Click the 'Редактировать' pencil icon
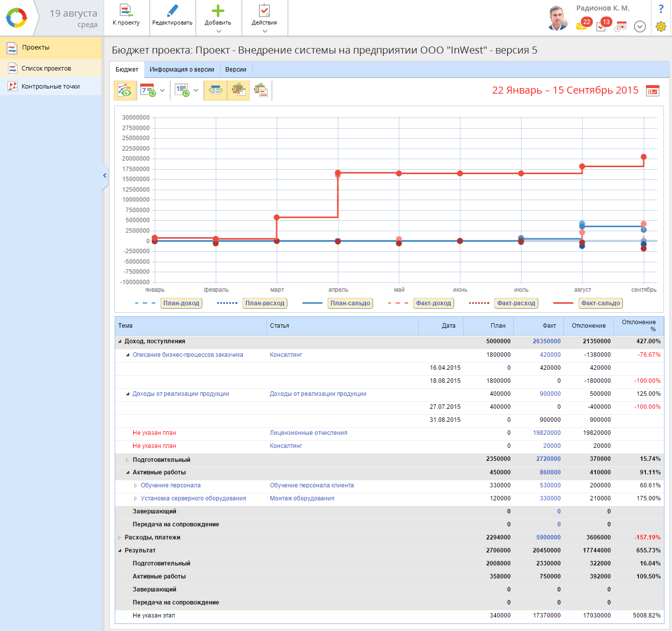Image resolution: width=672 pixels, height=631 pixels. click(x=172, y=11)
